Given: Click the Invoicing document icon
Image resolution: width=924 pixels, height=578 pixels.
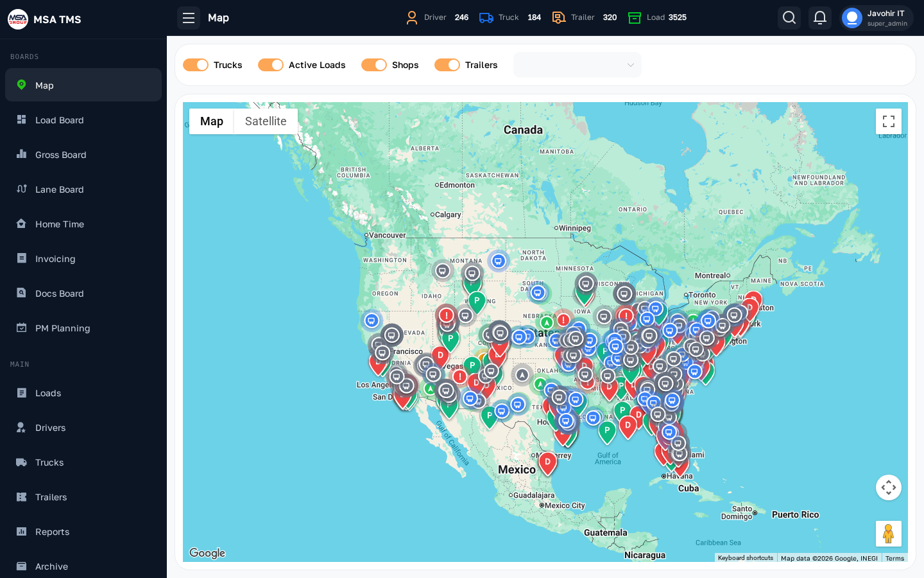Looking at the screenshot, I should click(x=22, y=258).
